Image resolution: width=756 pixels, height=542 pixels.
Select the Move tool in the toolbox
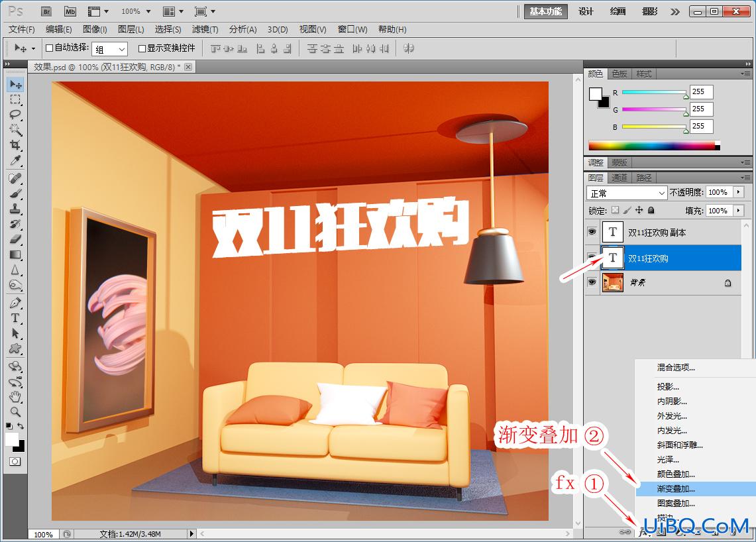[x=15, y=84]
